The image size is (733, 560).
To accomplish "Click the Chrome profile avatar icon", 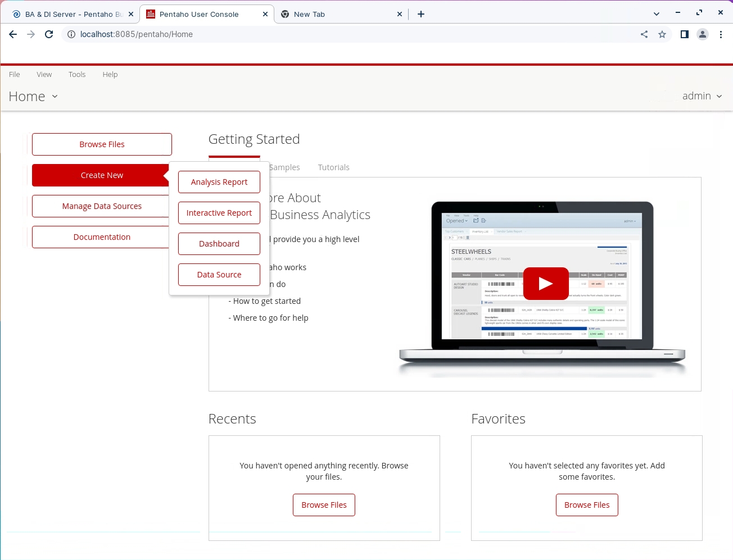I will [703, 34].
